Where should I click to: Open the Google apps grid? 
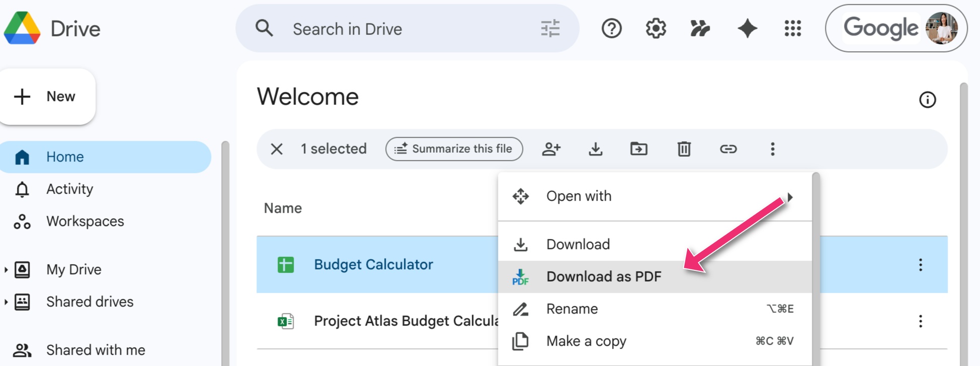[792, 29]
